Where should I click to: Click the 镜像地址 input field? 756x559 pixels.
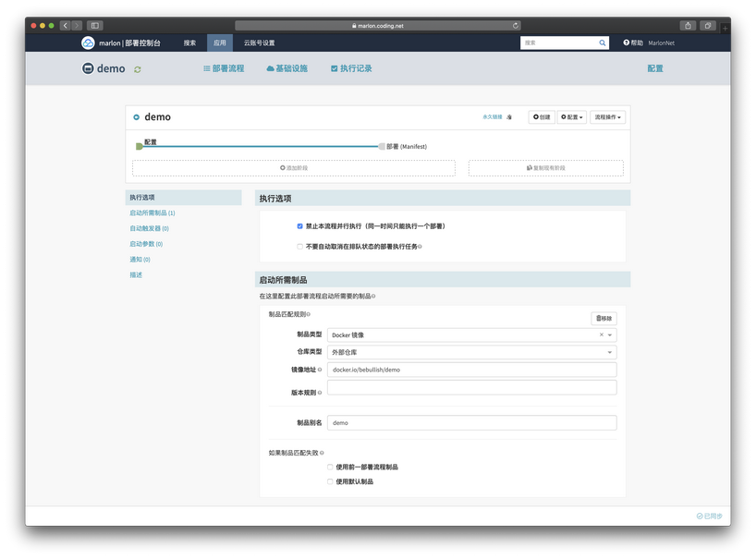pos(471,370)
